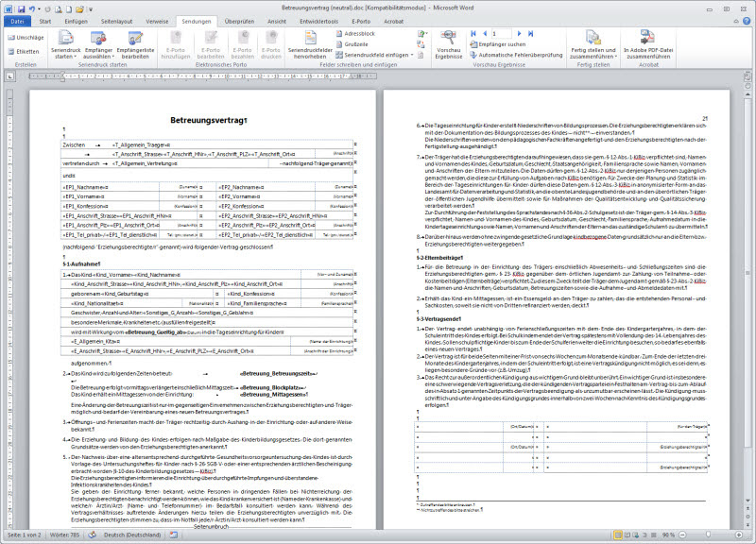
Task: Click the tab stop selector by the ruler
Action: (9, 76)
